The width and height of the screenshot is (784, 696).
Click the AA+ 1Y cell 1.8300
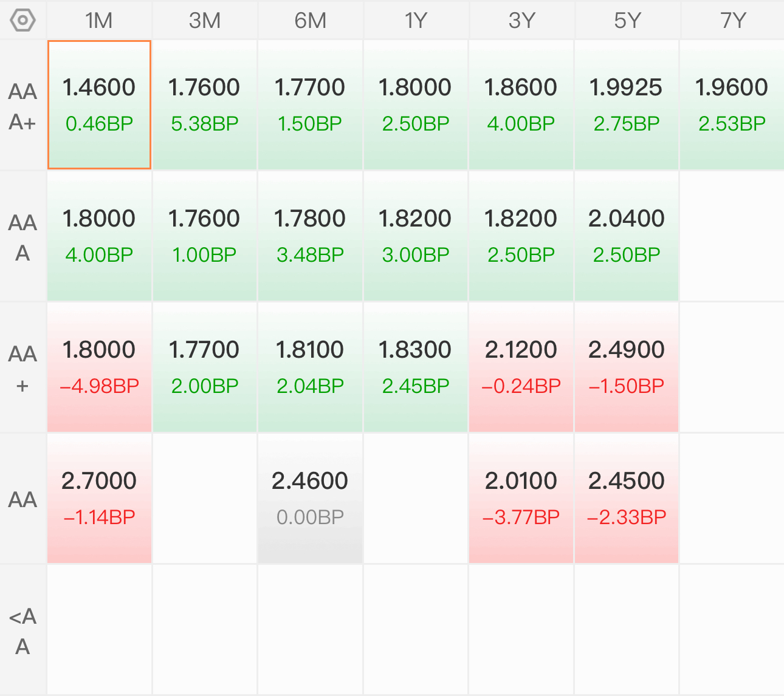416,367
